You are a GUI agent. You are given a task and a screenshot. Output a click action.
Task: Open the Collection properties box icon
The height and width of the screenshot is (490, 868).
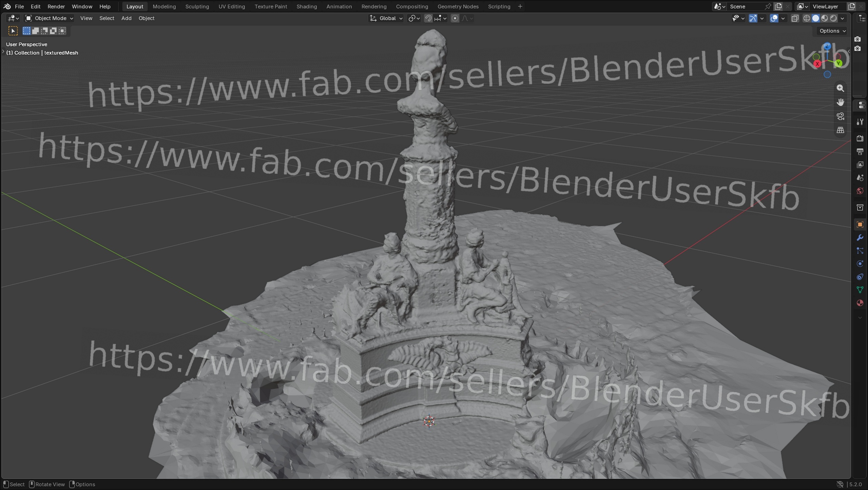[860, 207]
